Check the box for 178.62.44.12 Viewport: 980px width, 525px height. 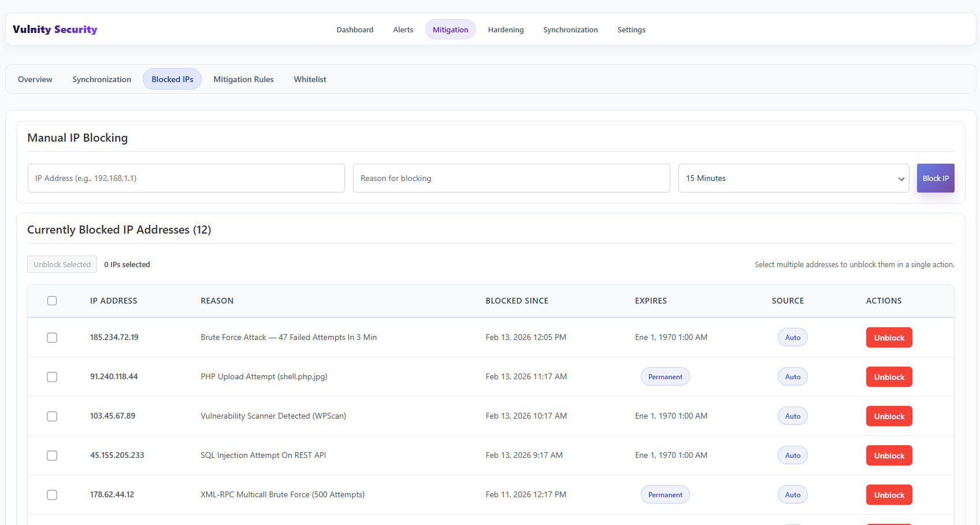pyautogui.click(x=52, y=495)
